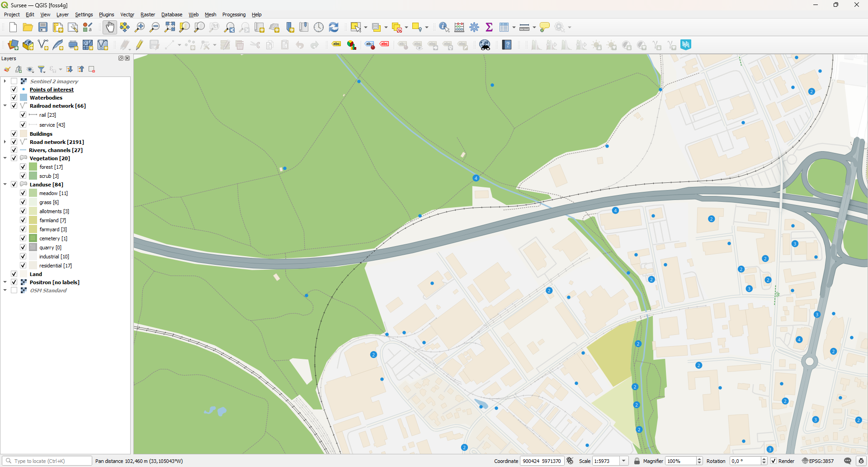The height and width of the screenshot is (467, 868).
Task: Uncheck the forest vegetation category
Action: pos(23,167)
